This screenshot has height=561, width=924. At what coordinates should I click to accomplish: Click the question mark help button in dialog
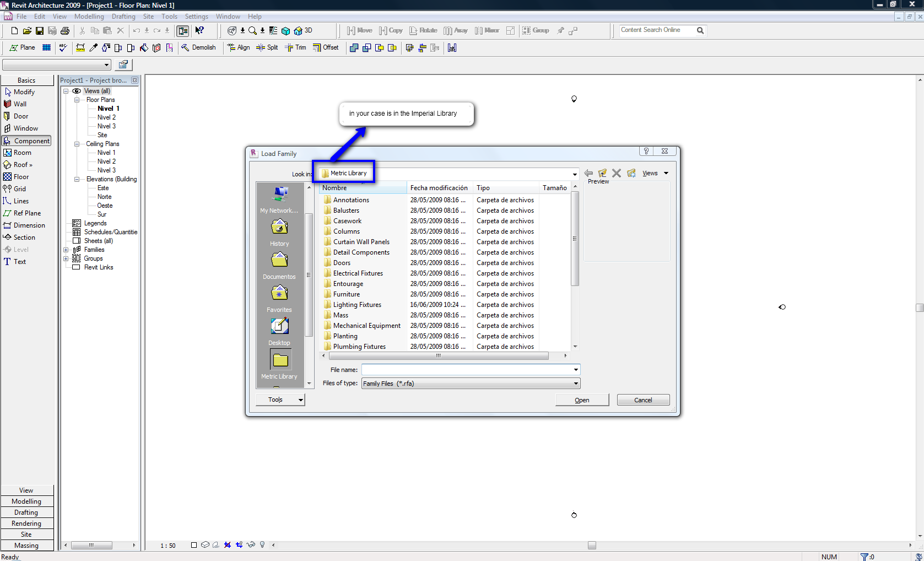pos(646,151)
